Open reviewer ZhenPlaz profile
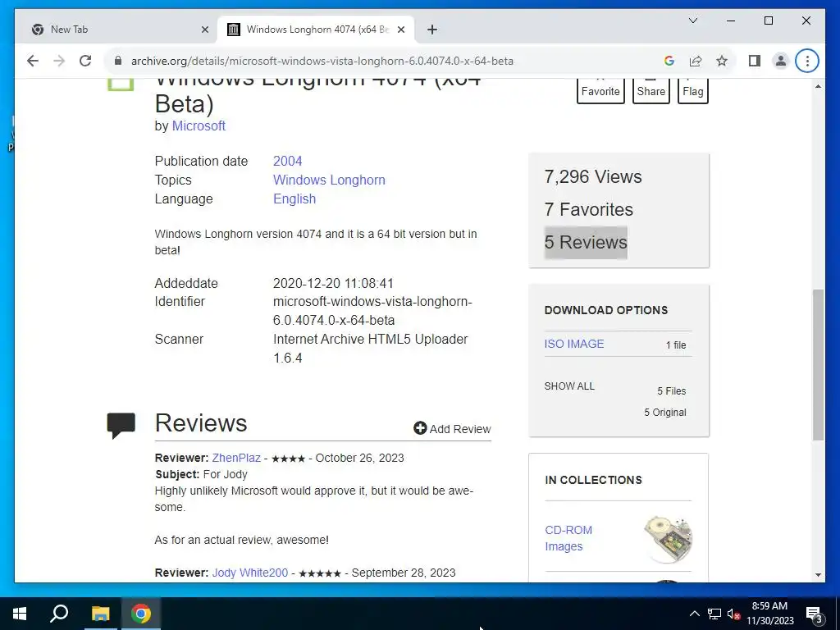This screenshot has width=840, height=630. (x=236, y=458)
